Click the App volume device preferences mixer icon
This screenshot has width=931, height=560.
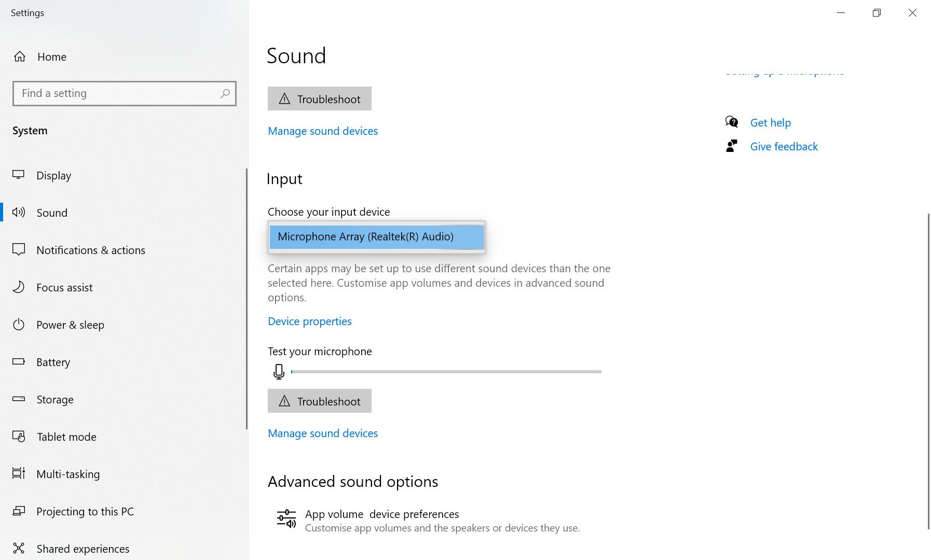tap(286, 519)
